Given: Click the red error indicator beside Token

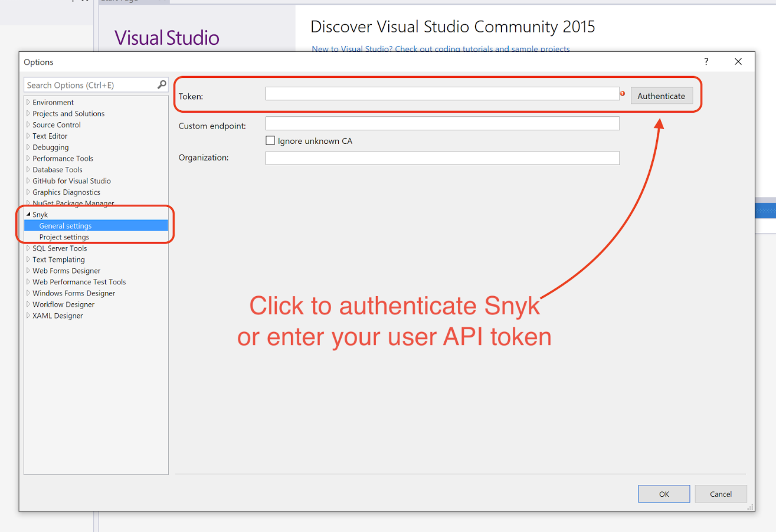Looking at the screenshot, I should (623, 93).
